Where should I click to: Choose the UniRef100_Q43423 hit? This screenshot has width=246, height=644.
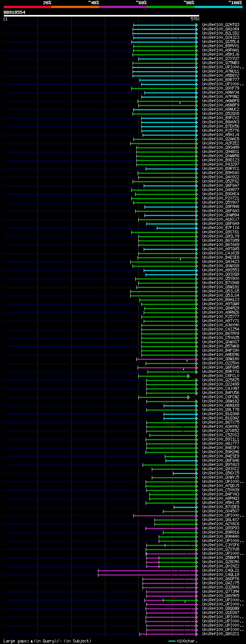(221, 261)
